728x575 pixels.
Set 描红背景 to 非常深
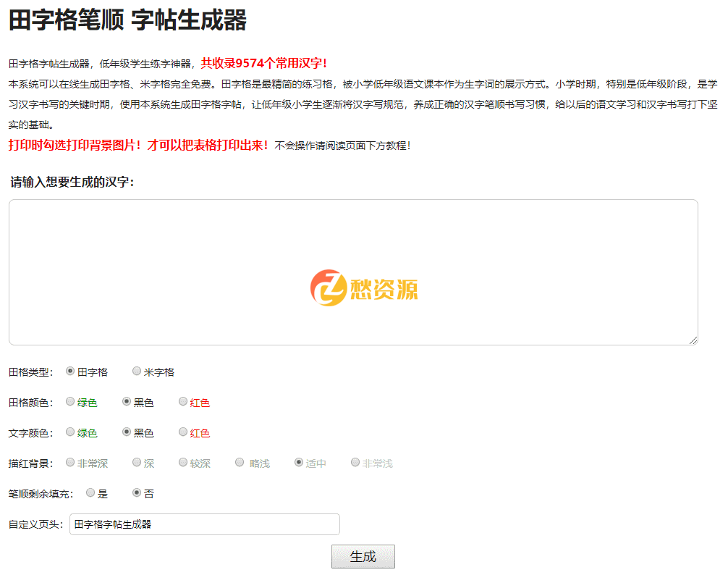(69, 461)
